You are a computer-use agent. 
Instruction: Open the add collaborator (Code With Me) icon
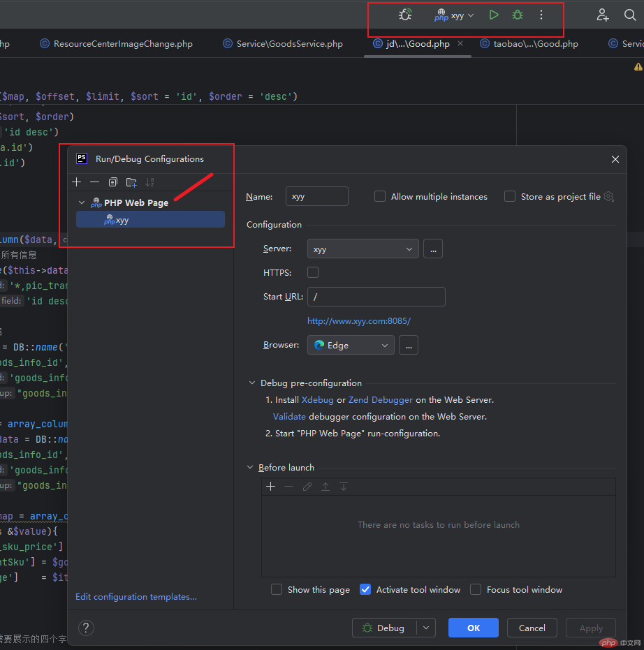[603, 15]
